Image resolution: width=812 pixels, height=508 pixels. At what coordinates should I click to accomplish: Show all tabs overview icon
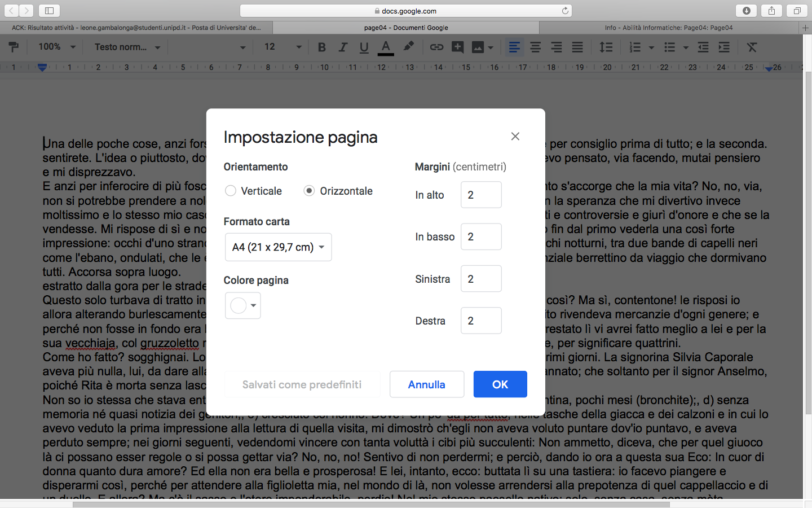797,11
